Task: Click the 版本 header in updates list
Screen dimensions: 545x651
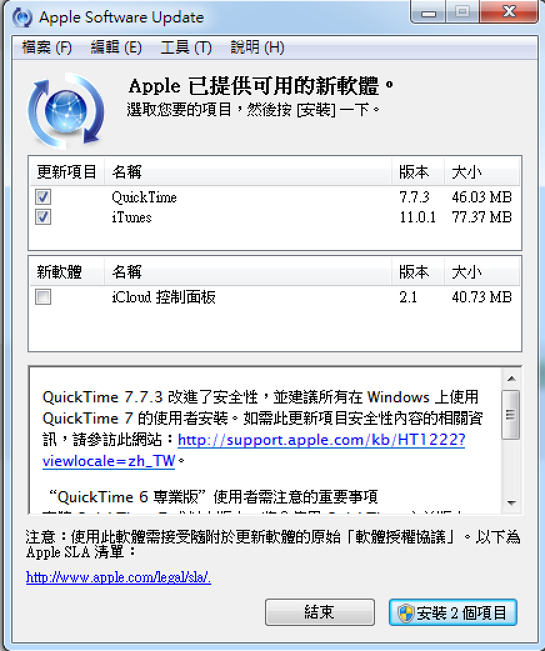Action: 418,171
